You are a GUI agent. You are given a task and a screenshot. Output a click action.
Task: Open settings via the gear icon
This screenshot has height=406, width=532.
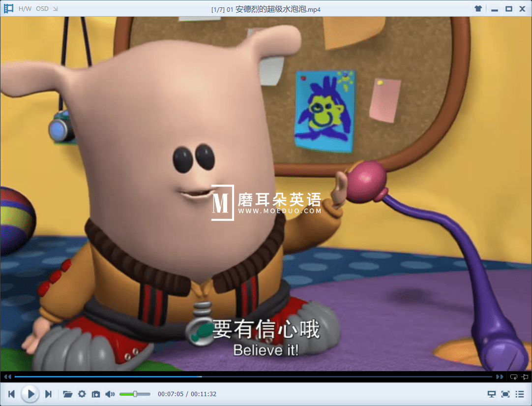click(82, 394)
